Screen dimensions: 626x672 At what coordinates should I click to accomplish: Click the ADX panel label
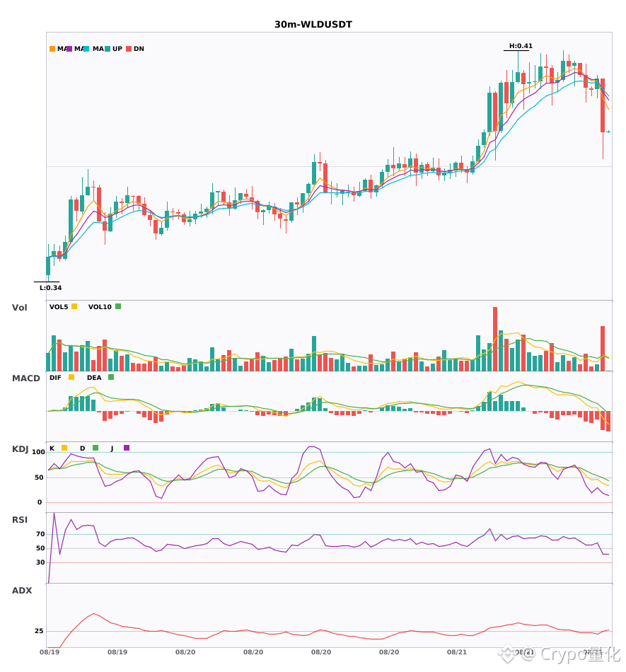(x=21, y=590)
